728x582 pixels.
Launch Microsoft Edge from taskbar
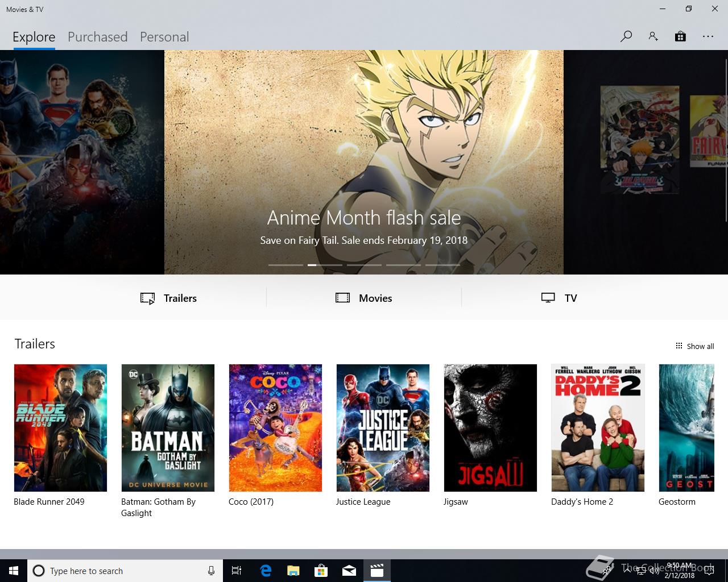pos(266,571)
